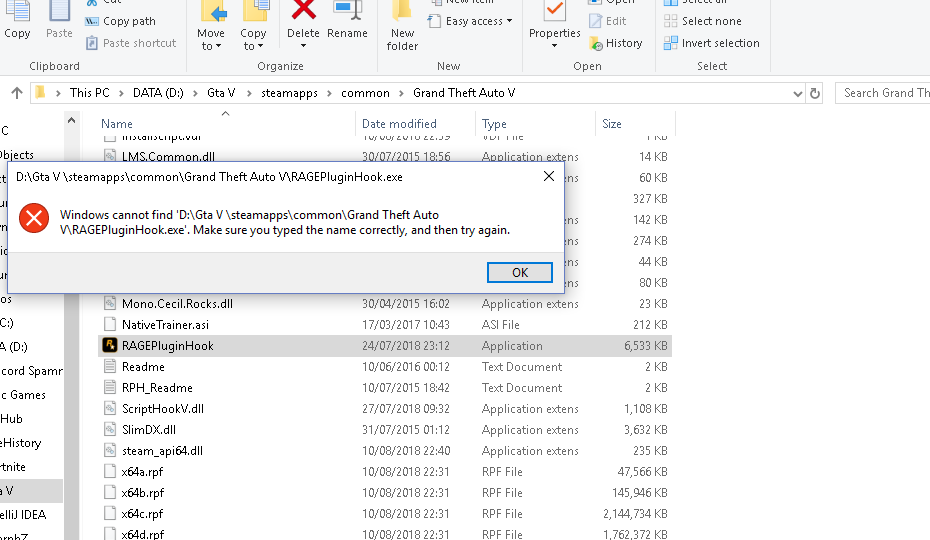Click the Mono.Cecil.Rocks.dll file icon
Image resolution: width=930 pixels, height=540 pixels.
point(110,303)
